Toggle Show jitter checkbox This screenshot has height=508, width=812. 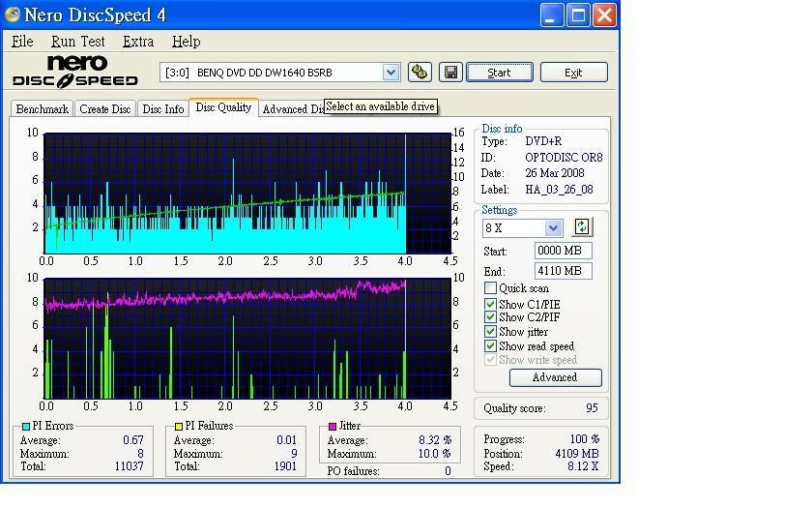coord(490,331)
